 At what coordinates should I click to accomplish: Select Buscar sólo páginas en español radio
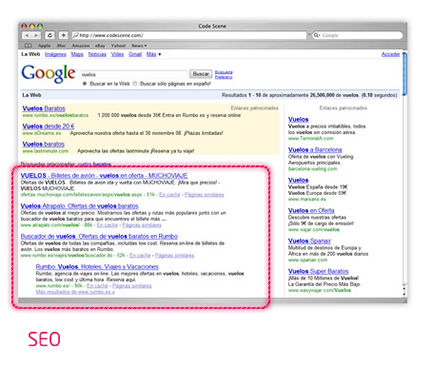pyautogui.click(x=135, y=84)
